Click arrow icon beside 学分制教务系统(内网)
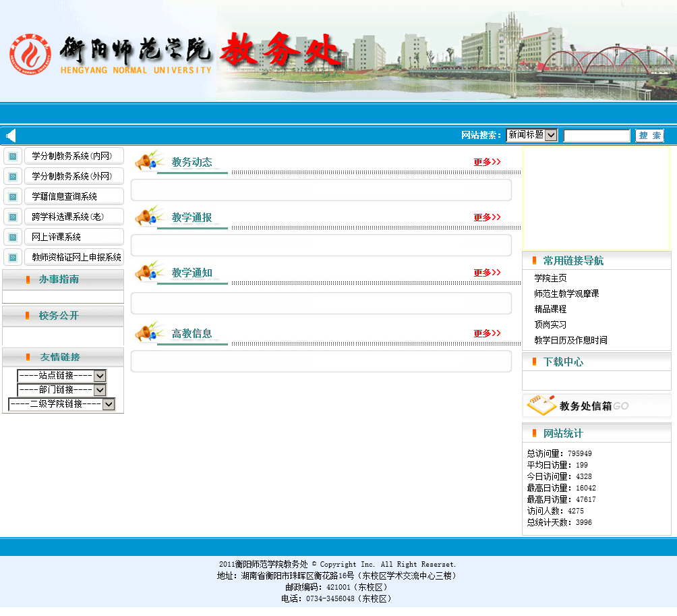The width and height of the screenshot is (677, 616). coord(13,157)
